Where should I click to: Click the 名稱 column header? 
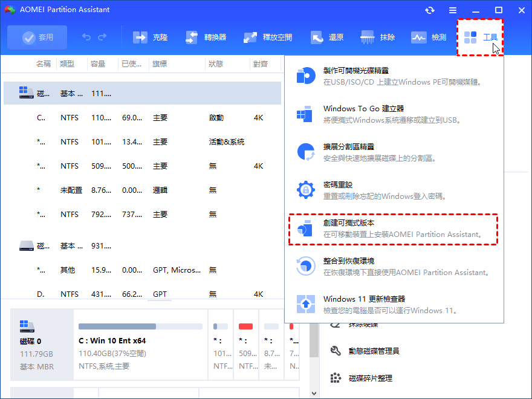coord(44,64)
